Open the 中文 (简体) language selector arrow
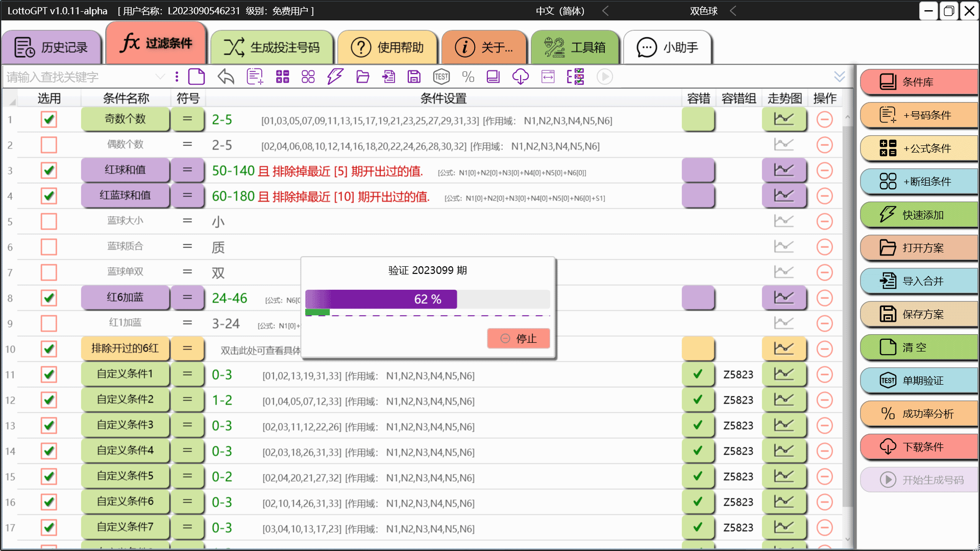 pyautogui.click(x=605, y=11)
